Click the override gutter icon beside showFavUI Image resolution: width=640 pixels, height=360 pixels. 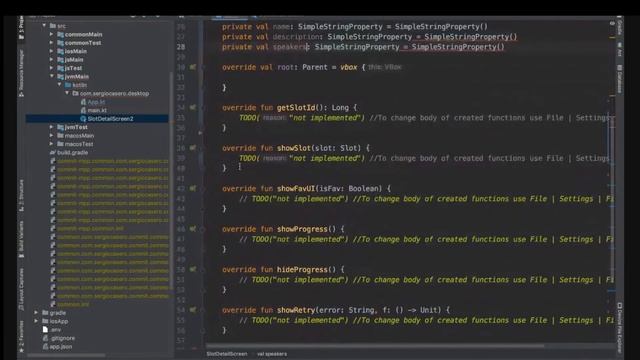point(193,188)
